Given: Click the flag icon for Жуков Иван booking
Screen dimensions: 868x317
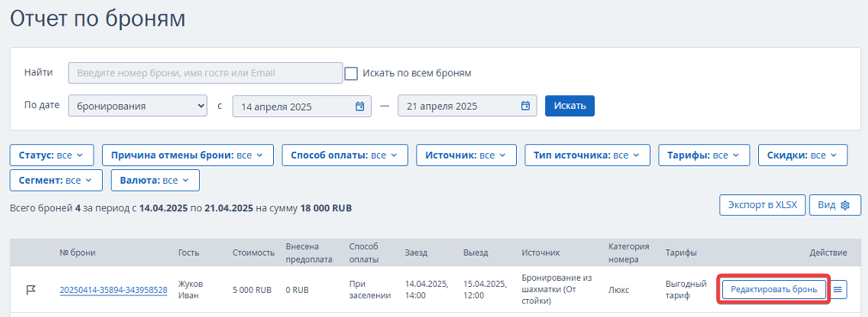Looking at the screenshot, I should (30, 290).
